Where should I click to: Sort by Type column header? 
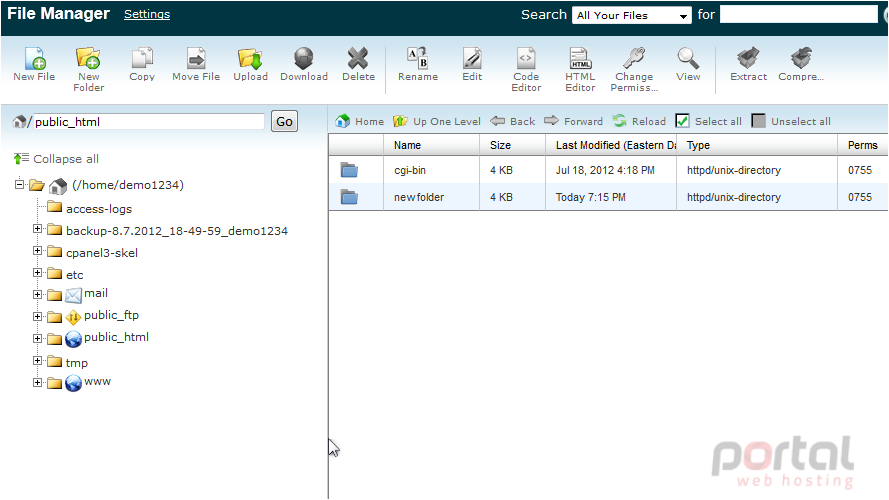757,145
